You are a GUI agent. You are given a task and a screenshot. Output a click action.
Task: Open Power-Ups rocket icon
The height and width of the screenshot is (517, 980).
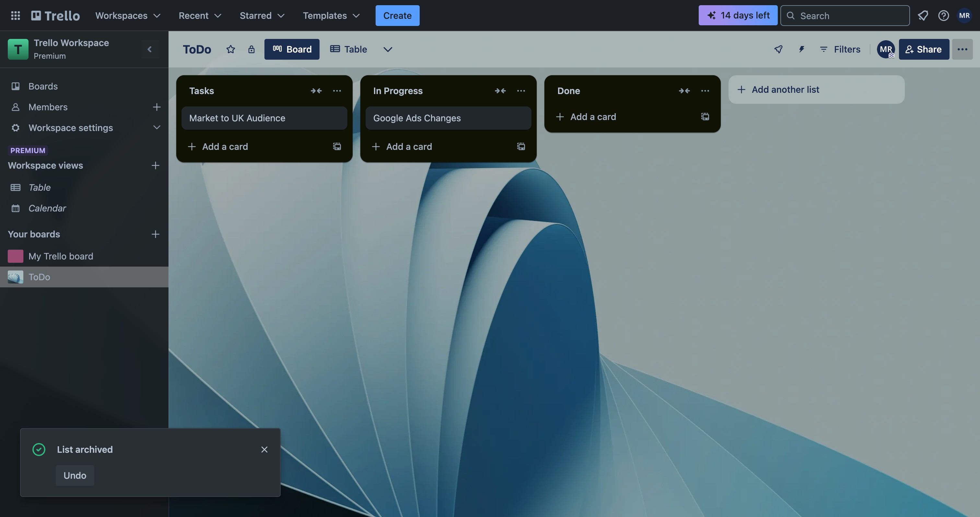point(778,49)
